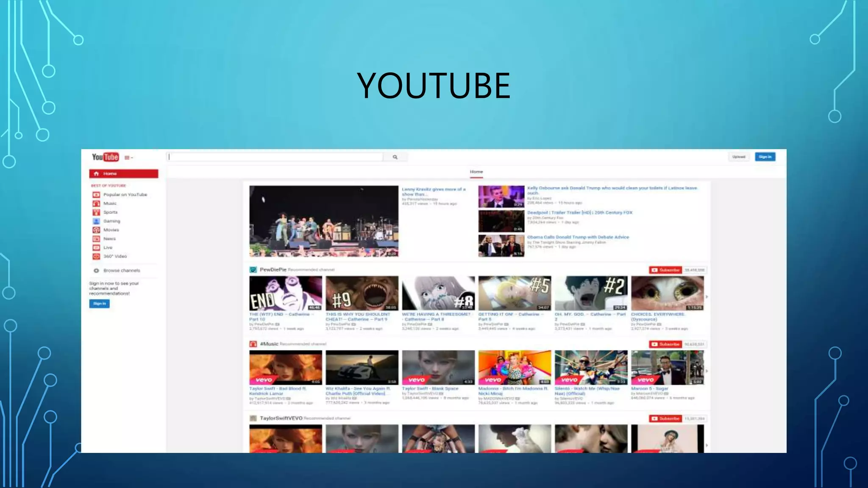Play the Lenny Kravitz concert video thumbnail
This screenshot has width=868, height=488.
[324, 221]
